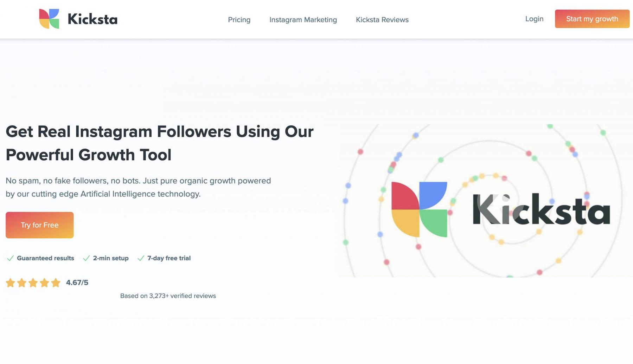The image size is (633, 364).
Task: Click the Kicksta pinwheel logo icon in header
Action: [49, 19]
